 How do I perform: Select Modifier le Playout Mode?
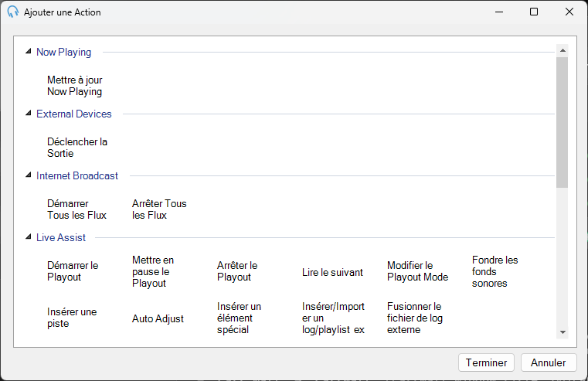(x=418, y=271)
